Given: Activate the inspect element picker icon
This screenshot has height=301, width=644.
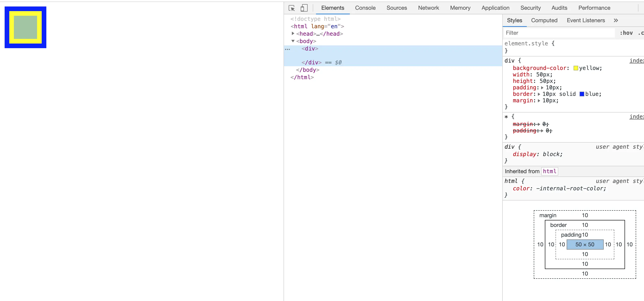Looking at the screenshot, I should click(291, 8).
